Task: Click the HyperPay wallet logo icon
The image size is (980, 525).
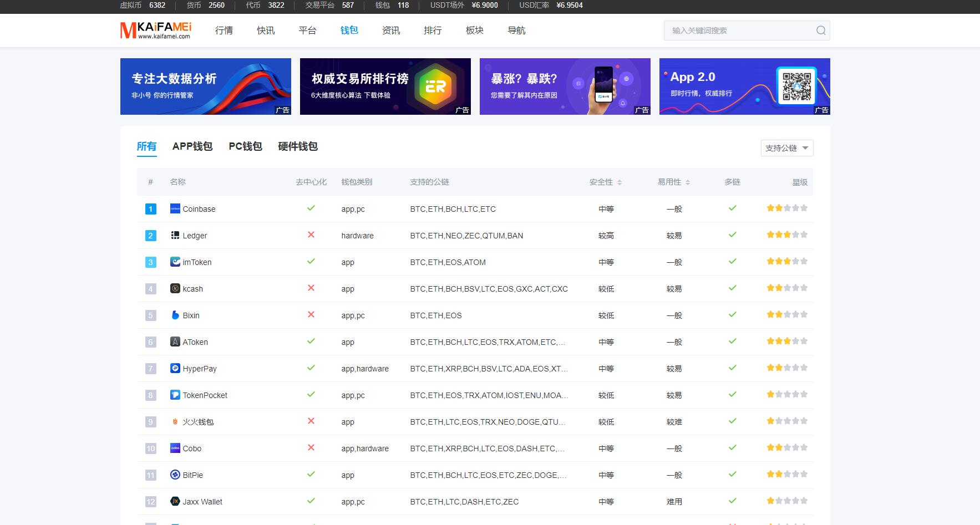Action: click(x=175, y=368)
